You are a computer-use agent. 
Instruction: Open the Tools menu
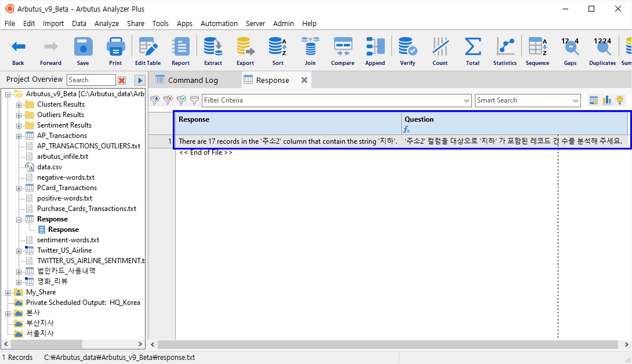coord(161,23)
